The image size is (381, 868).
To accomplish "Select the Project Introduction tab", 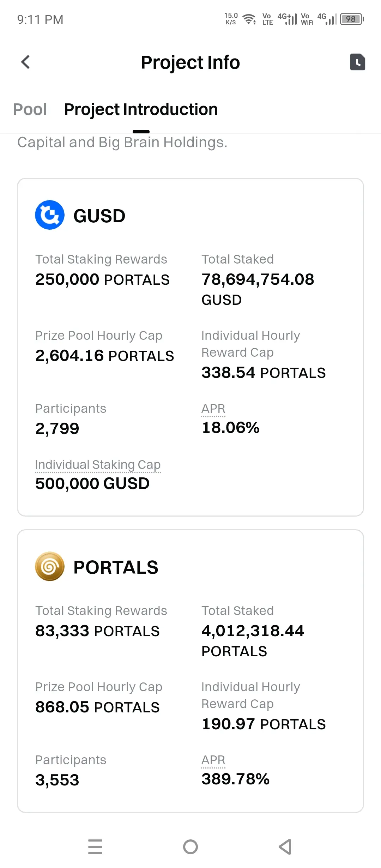I will tap(141, 109).
